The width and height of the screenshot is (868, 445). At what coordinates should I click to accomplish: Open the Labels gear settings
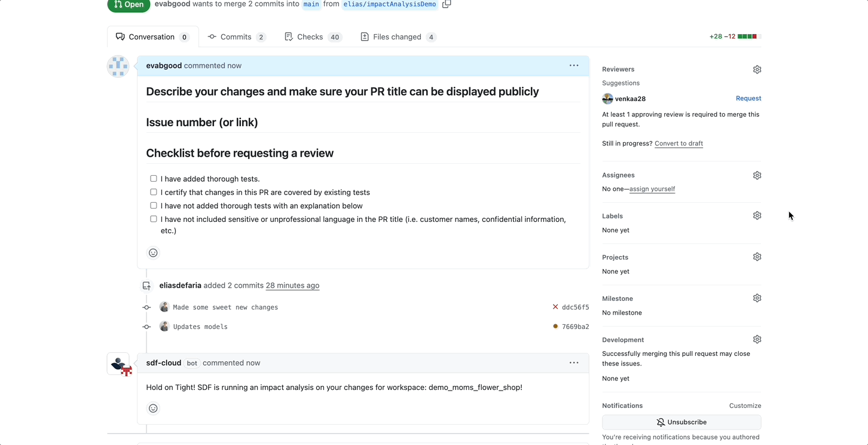[757, 215]
